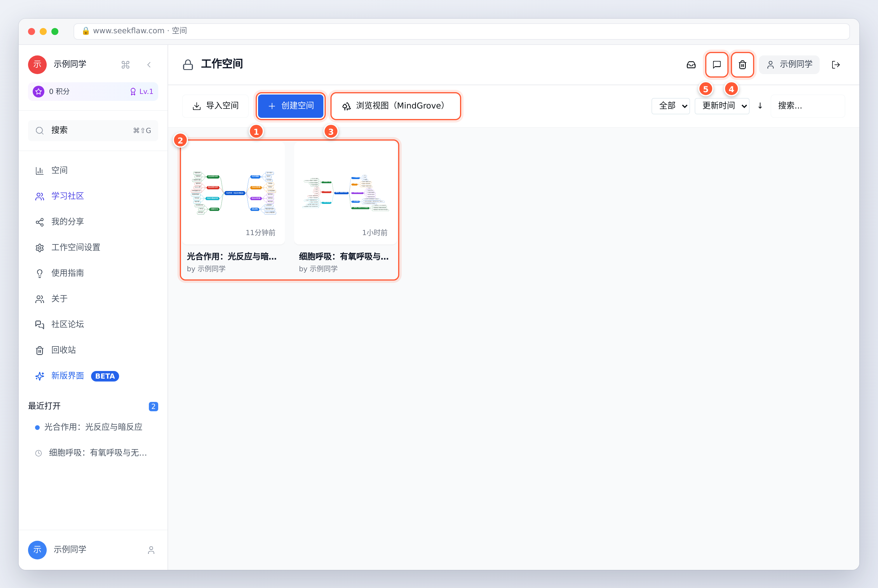Image resolution: width=878 pixels, height=588 pixels.
Task: Click the toolbar 搜索... input field
Action: (807, 106)
